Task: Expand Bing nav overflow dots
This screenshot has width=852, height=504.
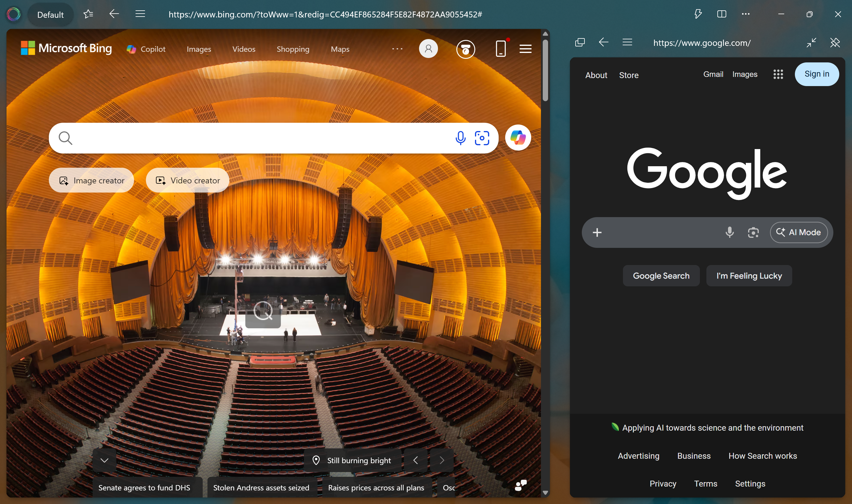Action: pyautogui.click(x=397, y=49)
